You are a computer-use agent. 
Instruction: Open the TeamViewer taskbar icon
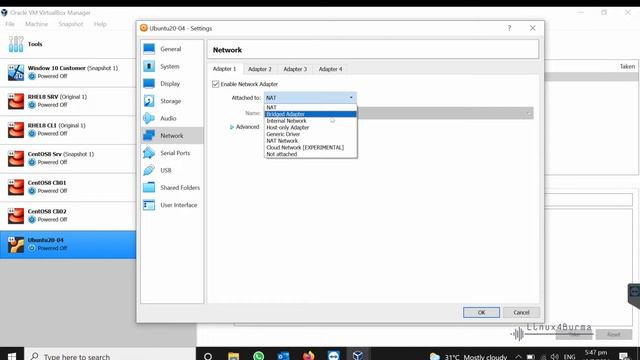(x=333, y=356)
